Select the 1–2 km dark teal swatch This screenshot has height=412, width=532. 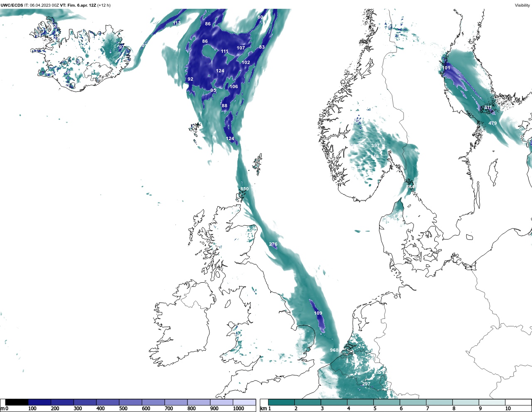[281, 402]
